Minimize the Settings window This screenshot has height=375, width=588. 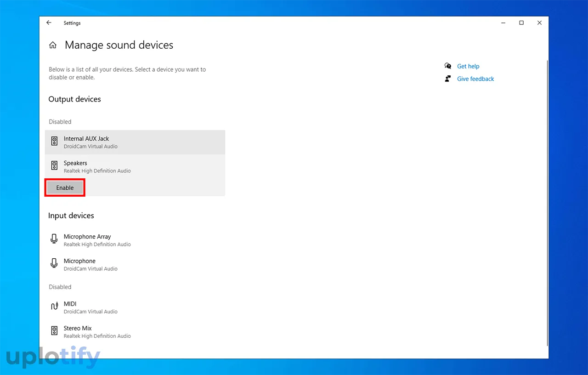[x=503, y=23]
